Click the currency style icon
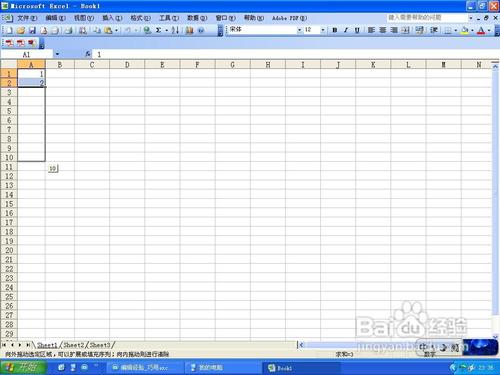Viewport: 500px width, 375px height. pos(420,30)
